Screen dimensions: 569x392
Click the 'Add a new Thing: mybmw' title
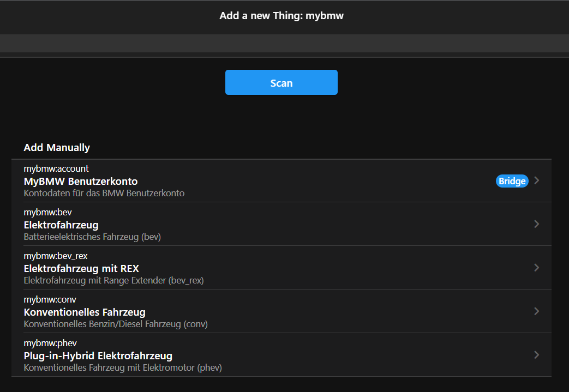[281, 16]
